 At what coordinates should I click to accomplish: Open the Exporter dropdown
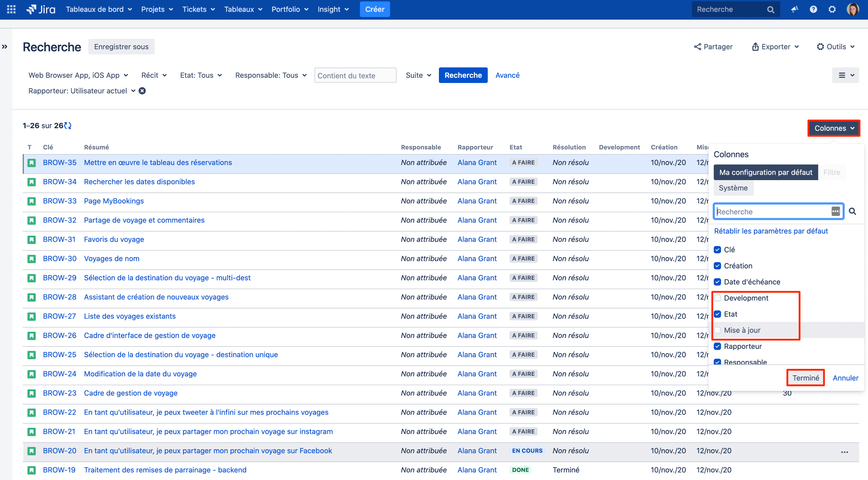775,46
